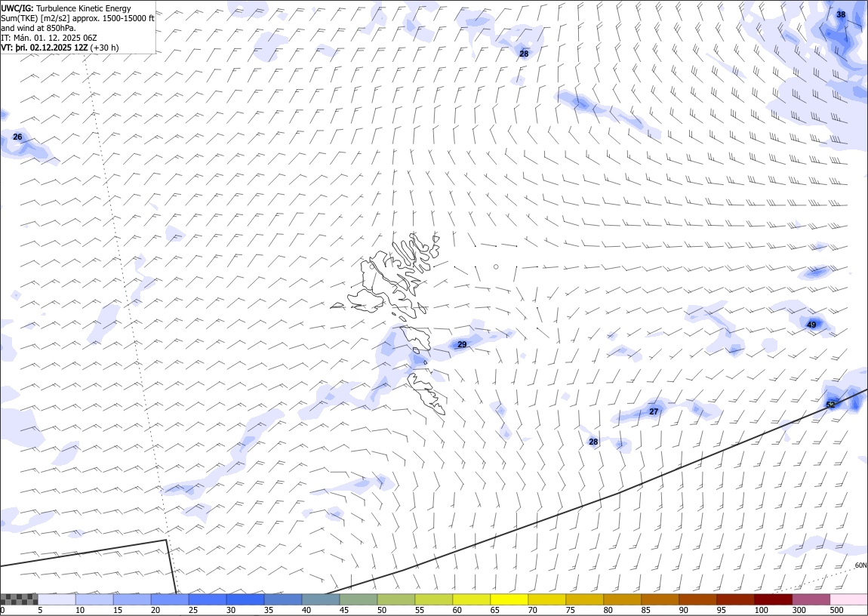Click the 'UWC/IG: Turbulence Kinetic Energy' title line
The width and height of the screenshot is (868, 616).
coord(66,8)
